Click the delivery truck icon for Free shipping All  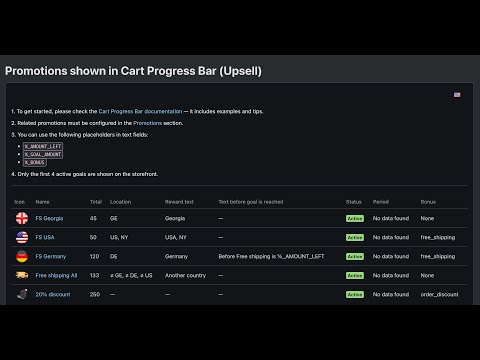22,275
